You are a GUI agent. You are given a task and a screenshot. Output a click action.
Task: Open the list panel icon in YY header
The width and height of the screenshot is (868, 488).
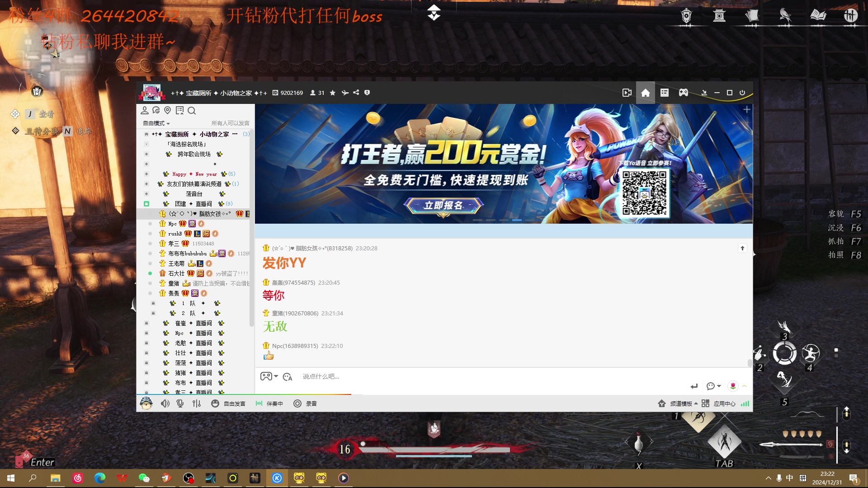pyautogui.click(x=665, y=93)
